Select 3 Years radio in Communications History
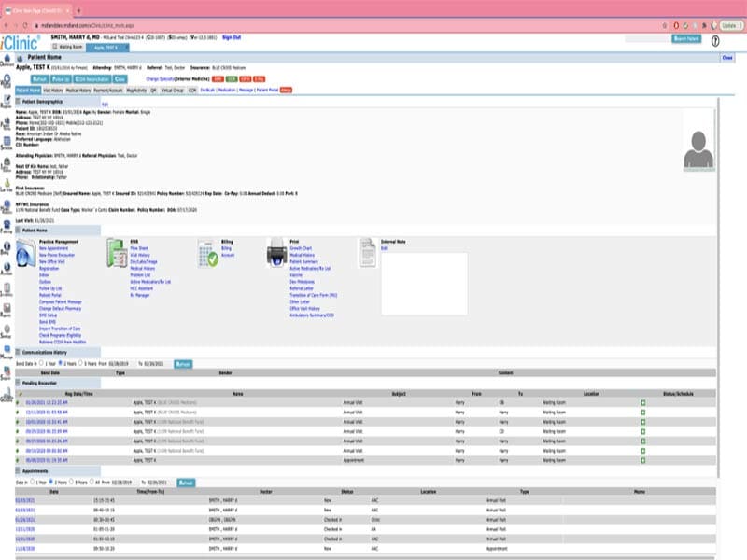The height and width of the screenshot is (560, 747). (80, 363)
